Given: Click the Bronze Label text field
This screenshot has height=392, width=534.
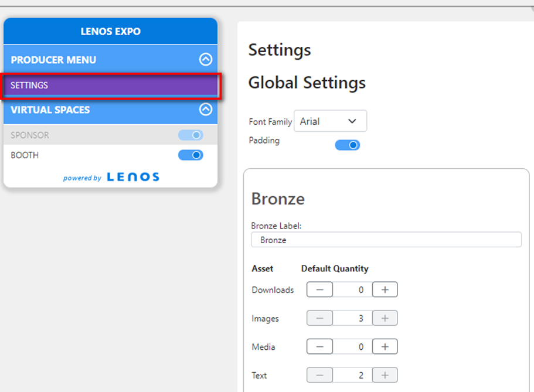Looking at the screenshot, I should coord(386,240).
